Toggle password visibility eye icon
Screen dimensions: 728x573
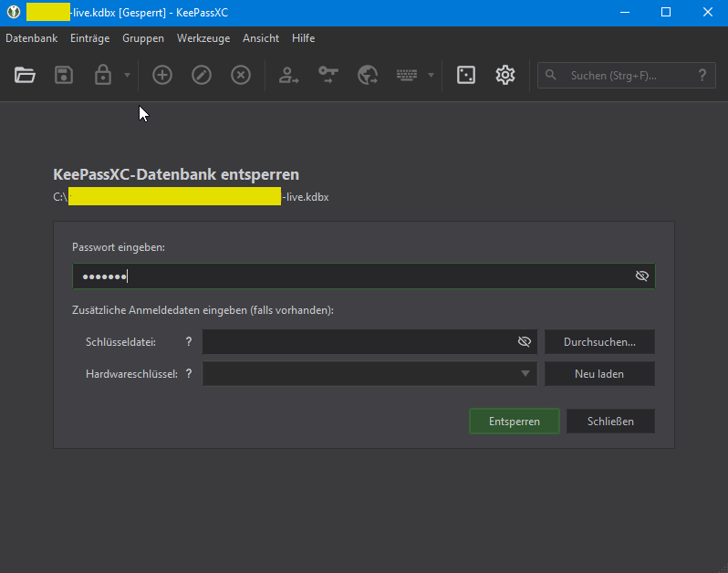point(641,276)
